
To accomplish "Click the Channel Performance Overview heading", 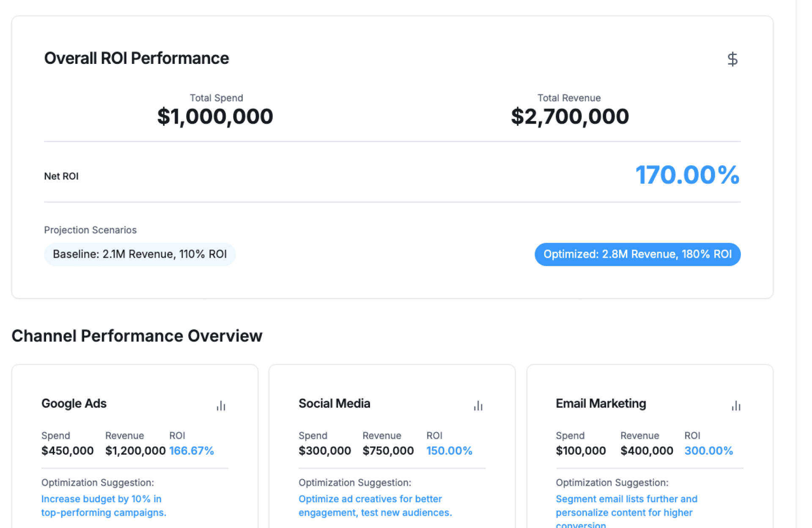I will pyautogui.click(x=137, y=336).
